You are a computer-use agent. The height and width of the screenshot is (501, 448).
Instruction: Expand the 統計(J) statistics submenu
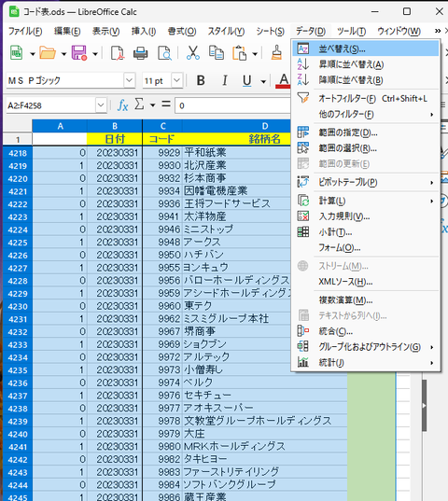point(366,363)
